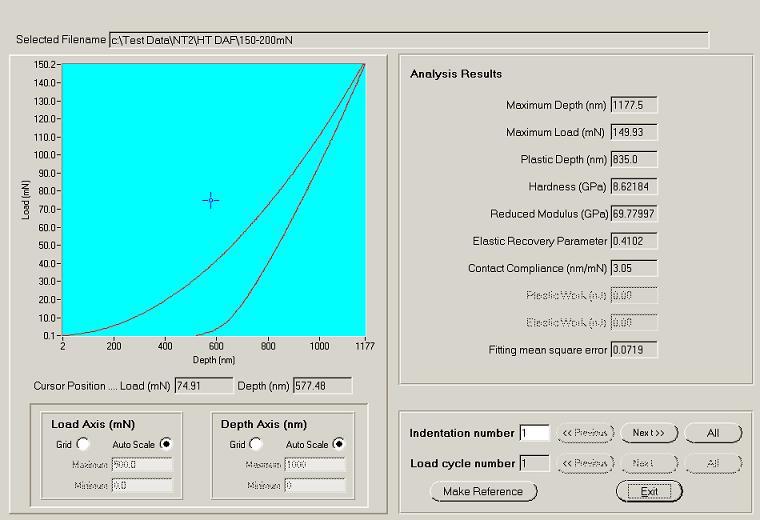
Task: Click the Hardness value 8.62184
Action: pyautogui.click(x=634, y=187)
